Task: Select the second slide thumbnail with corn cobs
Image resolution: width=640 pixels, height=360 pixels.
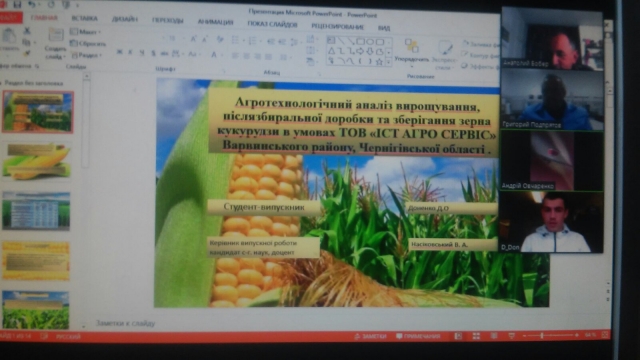Action: click(37, 161)
